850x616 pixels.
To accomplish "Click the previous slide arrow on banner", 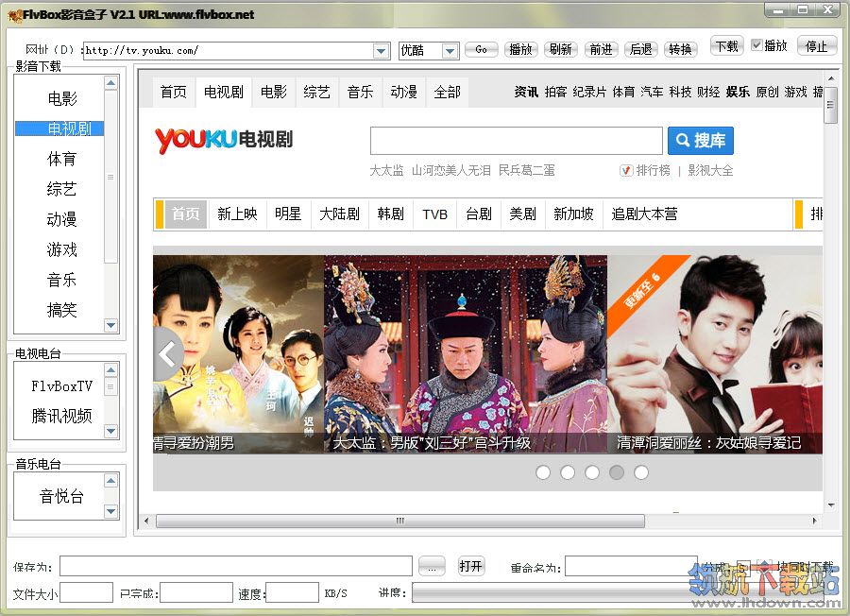I will tap(167, 354).
